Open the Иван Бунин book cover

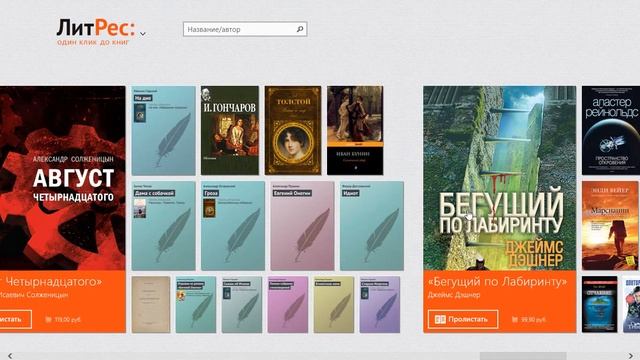pos(355,131)
